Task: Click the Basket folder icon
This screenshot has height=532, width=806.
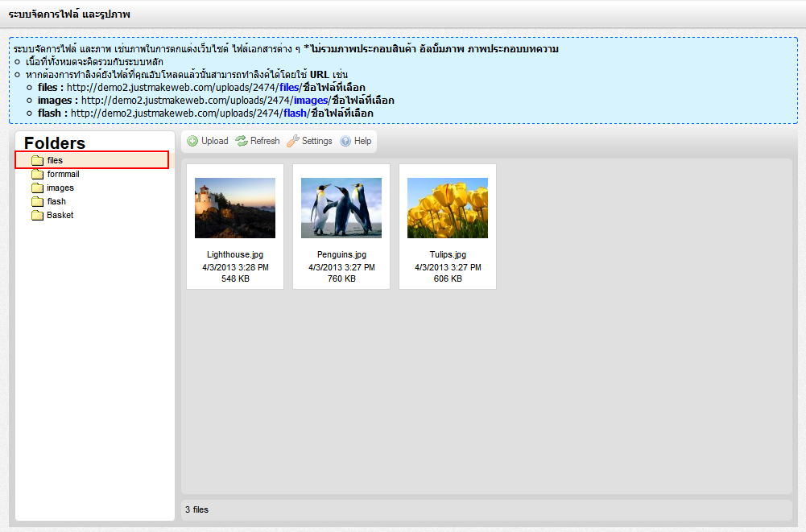Action: (x=37, y=216)
